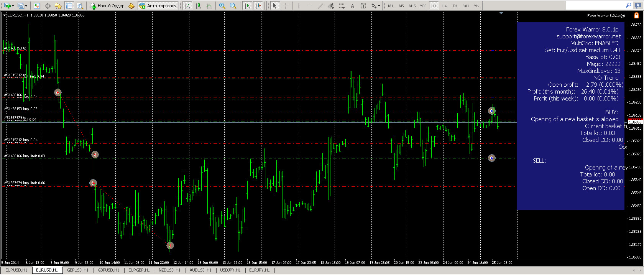Image resolution: width=644 pixels, height=275 pixels.
Task: Toggle the Auto-trading button
Action: click(158, 6)
